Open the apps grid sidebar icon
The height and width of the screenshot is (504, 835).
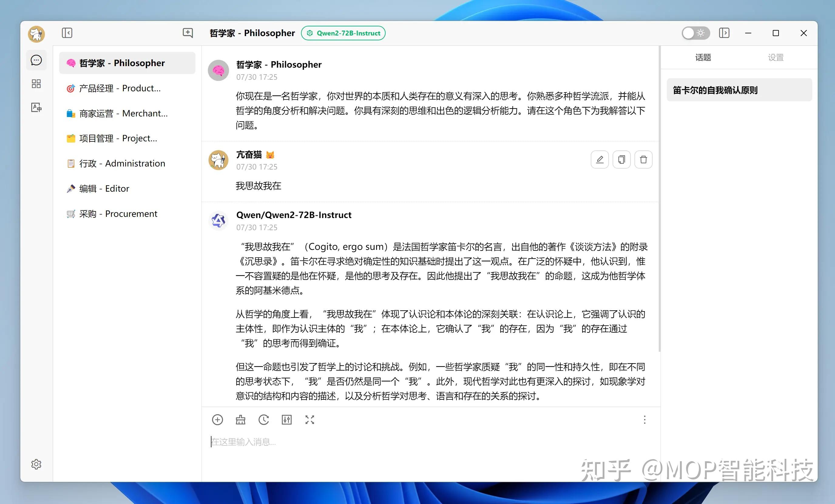tap(36, 84)
